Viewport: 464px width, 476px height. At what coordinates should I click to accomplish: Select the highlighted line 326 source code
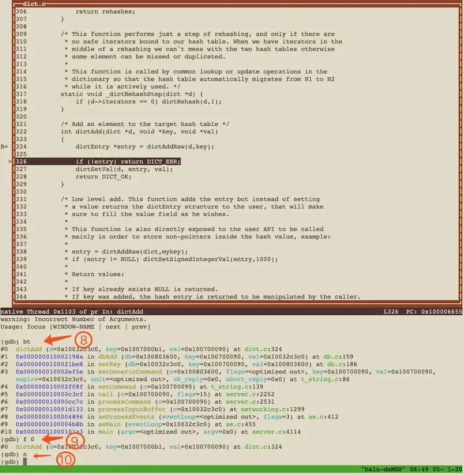[128, 161]
